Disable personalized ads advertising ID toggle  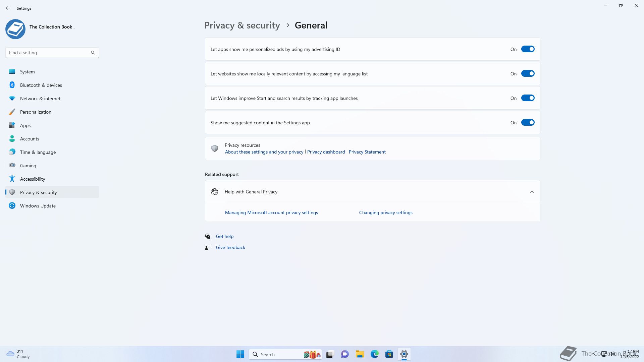pos(528,49)
